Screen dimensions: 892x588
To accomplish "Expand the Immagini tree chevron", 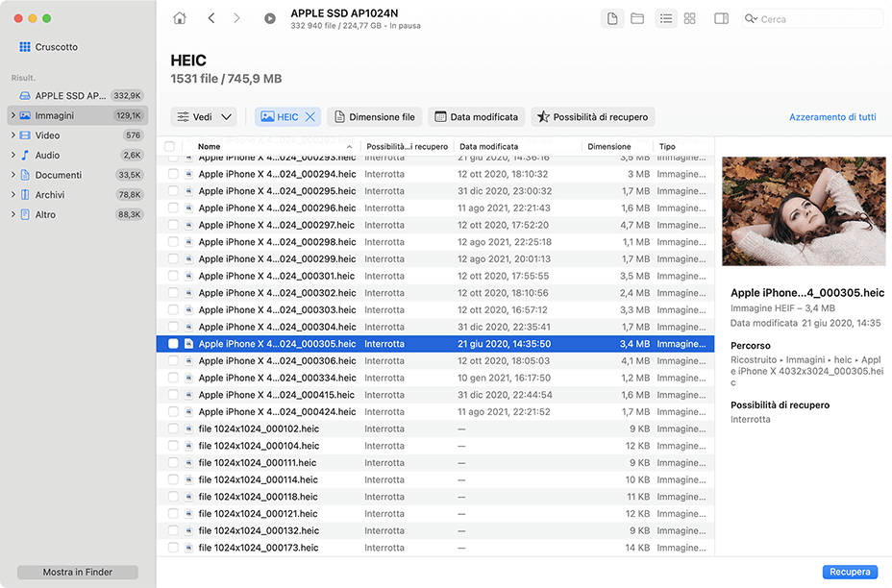I will pyautogui.click(x=13, y=115).
